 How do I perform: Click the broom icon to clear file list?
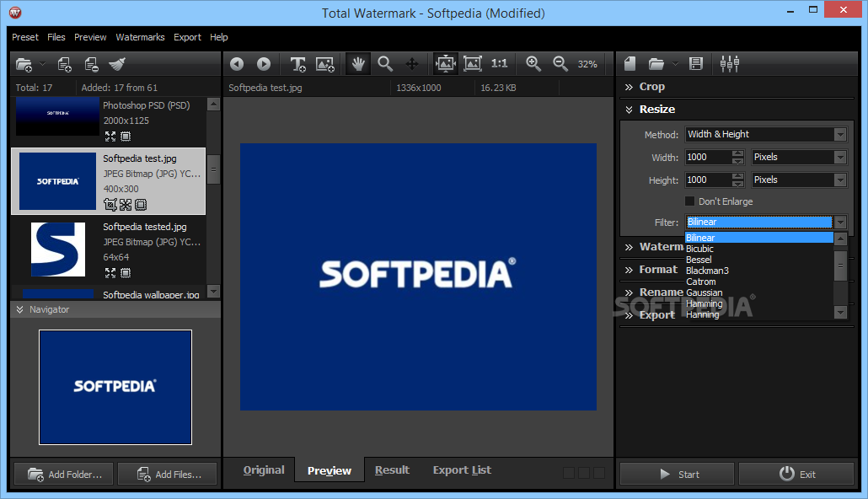click(117, 64)
